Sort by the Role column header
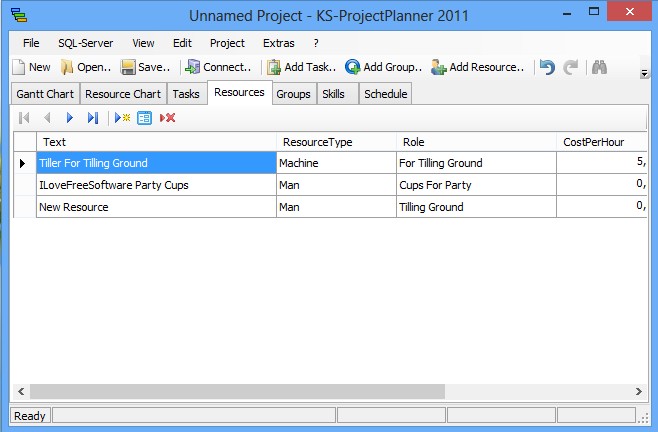The width and height of the screenshot is (658, 432). pos(476,142)
